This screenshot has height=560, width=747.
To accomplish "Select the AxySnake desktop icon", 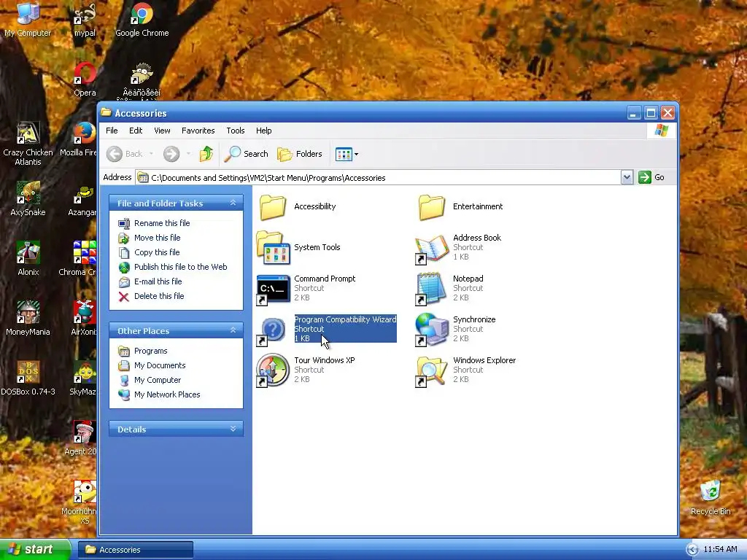I will coord(28,199).
